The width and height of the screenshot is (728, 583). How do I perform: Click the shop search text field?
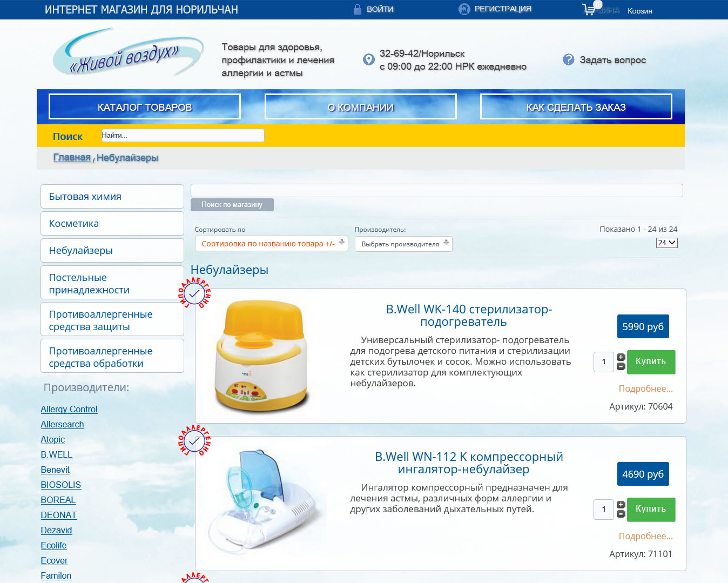click(437, 190)
